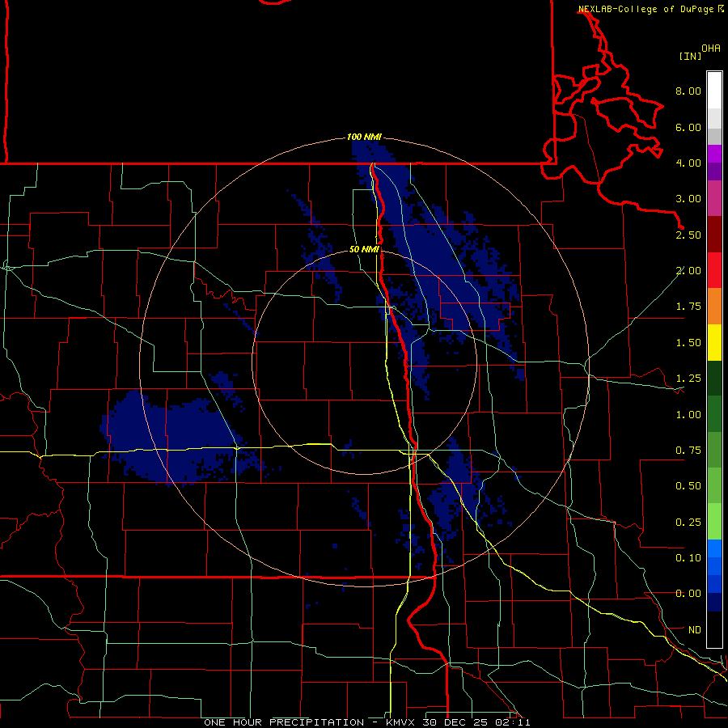Click the 0.10 legend value
Screen dimensions: 728x728
(x=688, y=558)
